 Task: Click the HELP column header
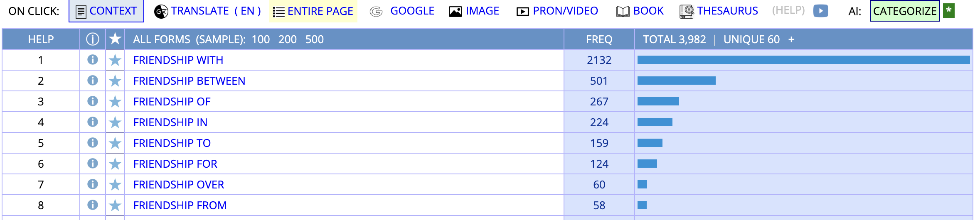pos(41,39)
